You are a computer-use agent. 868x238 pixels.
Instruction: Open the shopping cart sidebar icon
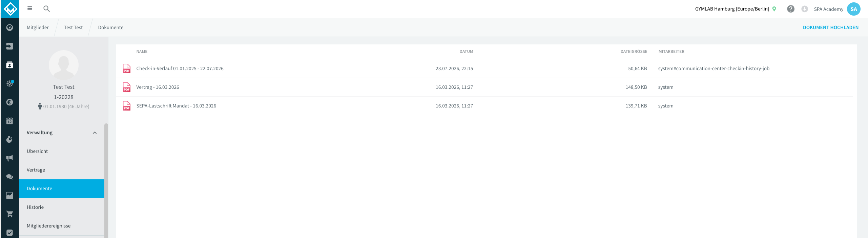pyautogui.click(x=9, y=214)
